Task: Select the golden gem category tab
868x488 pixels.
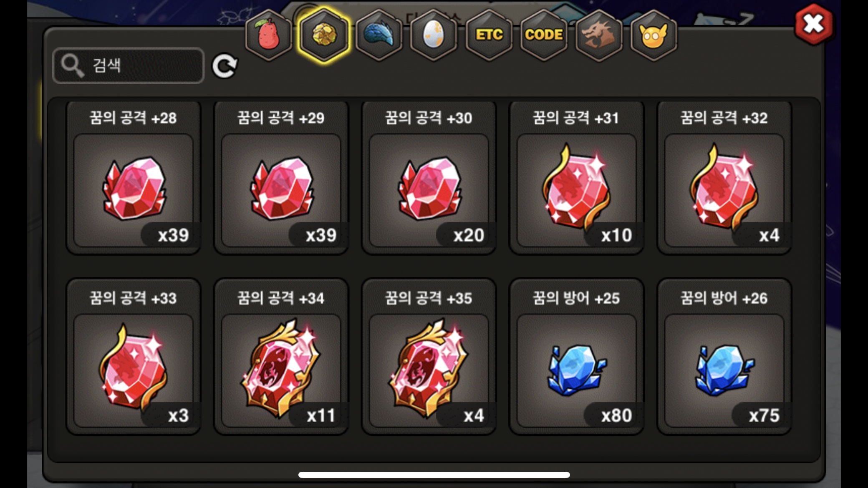Action: [324, 35]
